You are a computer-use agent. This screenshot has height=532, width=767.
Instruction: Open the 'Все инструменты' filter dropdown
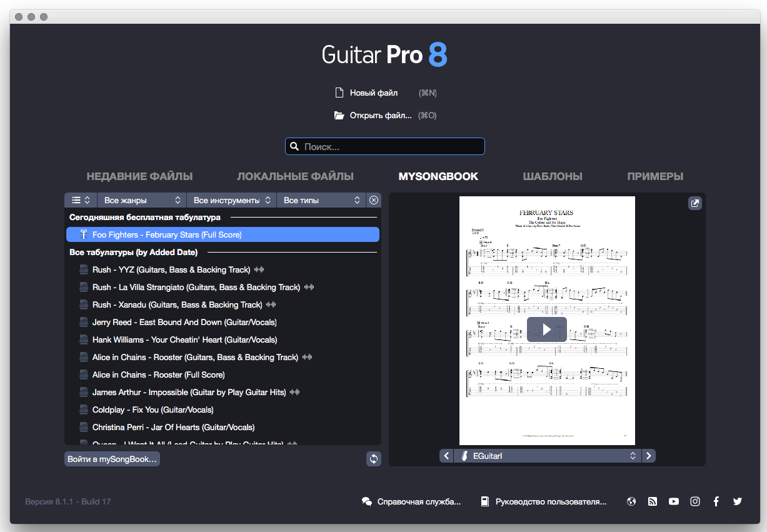(x=232, y=200)
